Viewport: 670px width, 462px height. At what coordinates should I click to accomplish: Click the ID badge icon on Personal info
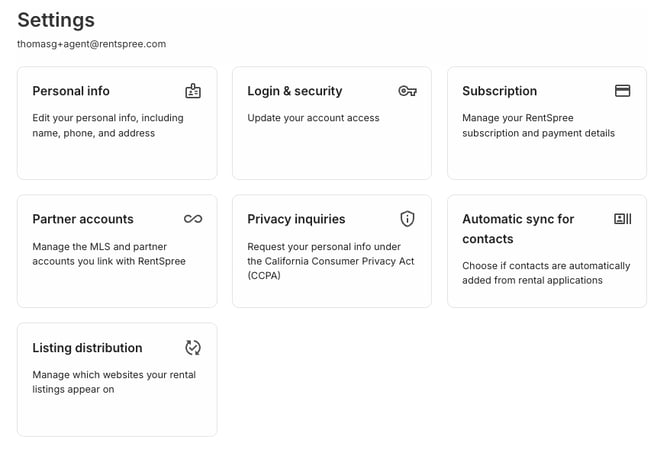[193, 91]
